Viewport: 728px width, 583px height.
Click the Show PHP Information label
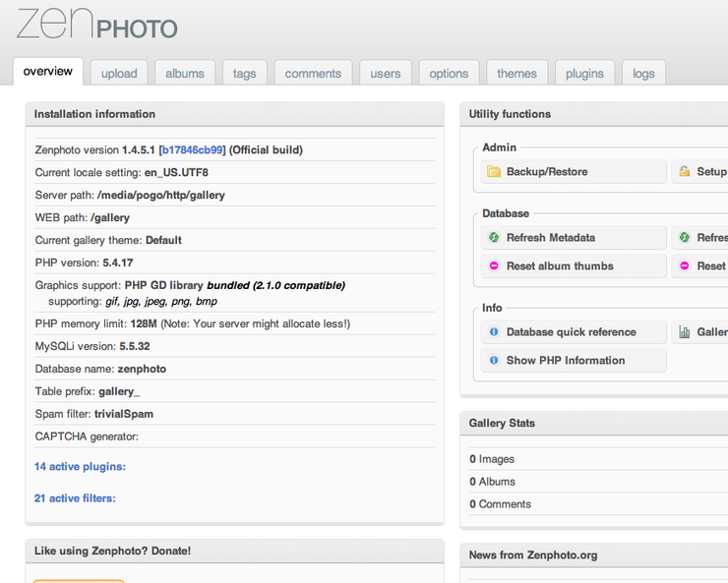pyautogui.click(x=566, y=360)
